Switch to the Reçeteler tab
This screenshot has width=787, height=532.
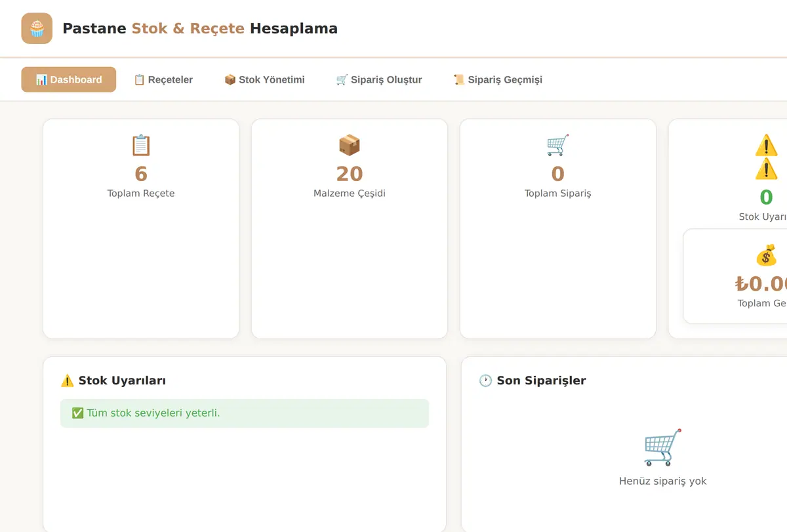tap(163, 79)
